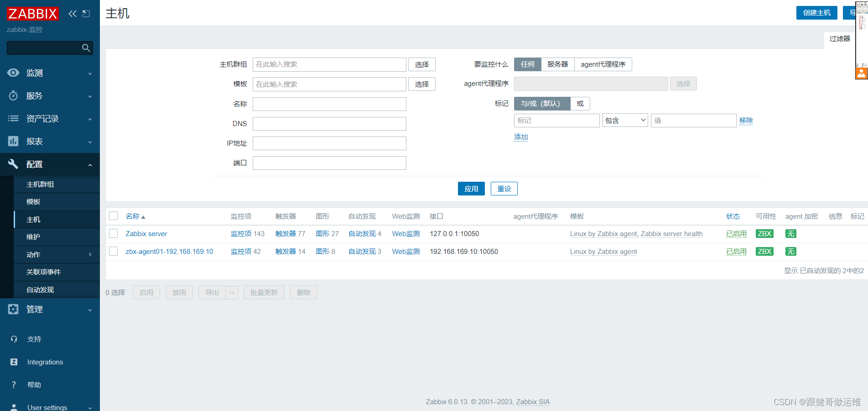This screenshot has height=411, width=868.
Task: Sort the table by 名称 column
Action: [x=135, y=216]
